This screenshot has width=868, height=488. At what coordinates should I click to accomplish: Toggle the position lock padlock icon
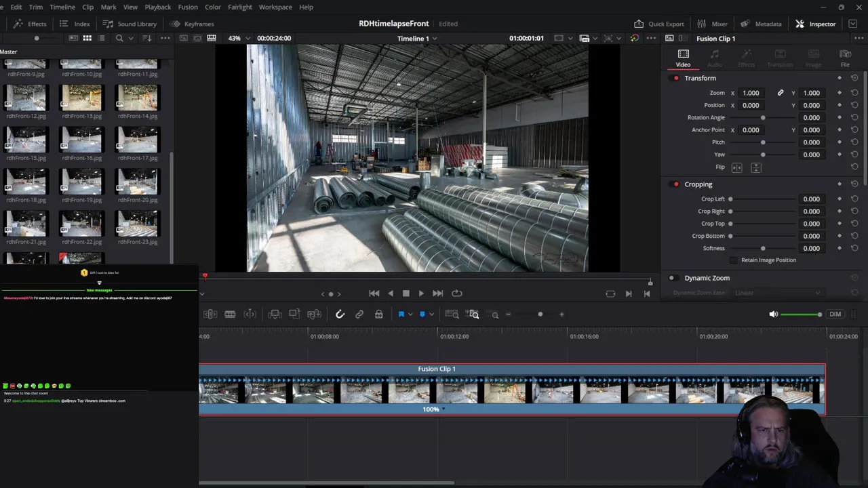(x=379, y=314)
